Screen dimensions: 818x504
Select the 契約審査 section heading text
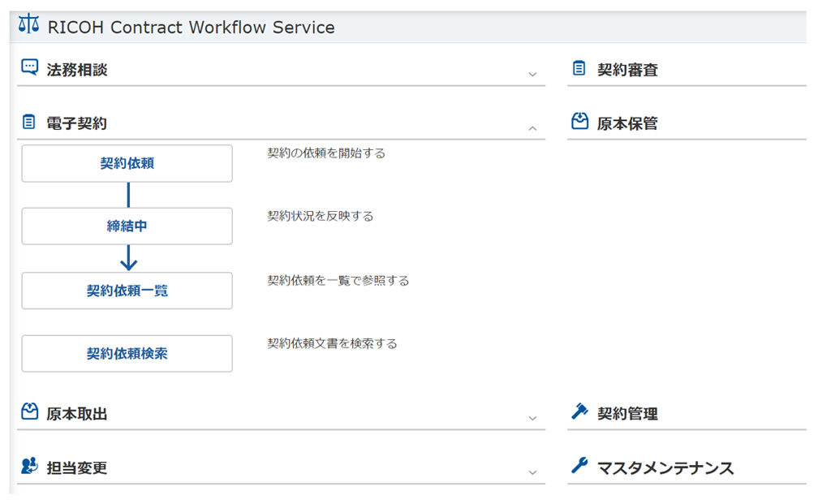click(x=627, y=70)
